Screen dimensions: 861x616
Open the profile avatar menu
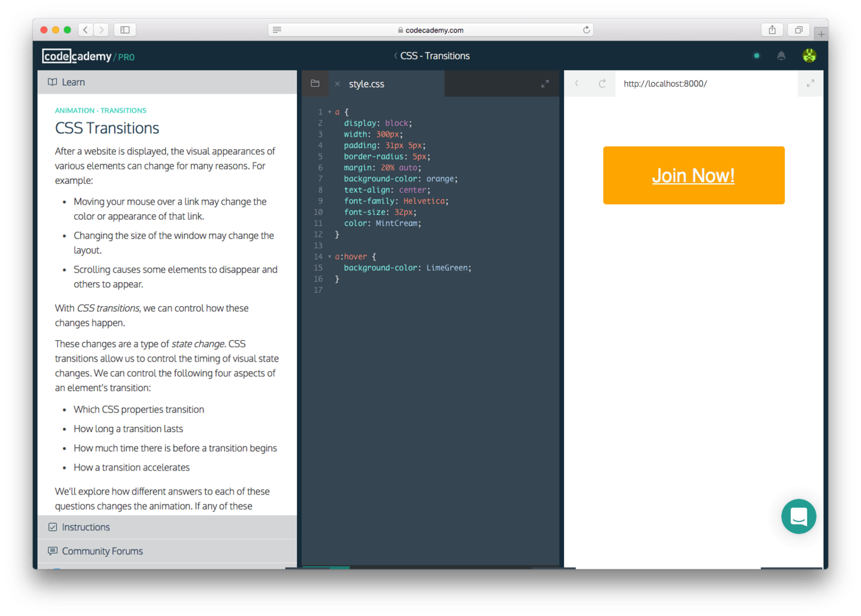point(809,55)
